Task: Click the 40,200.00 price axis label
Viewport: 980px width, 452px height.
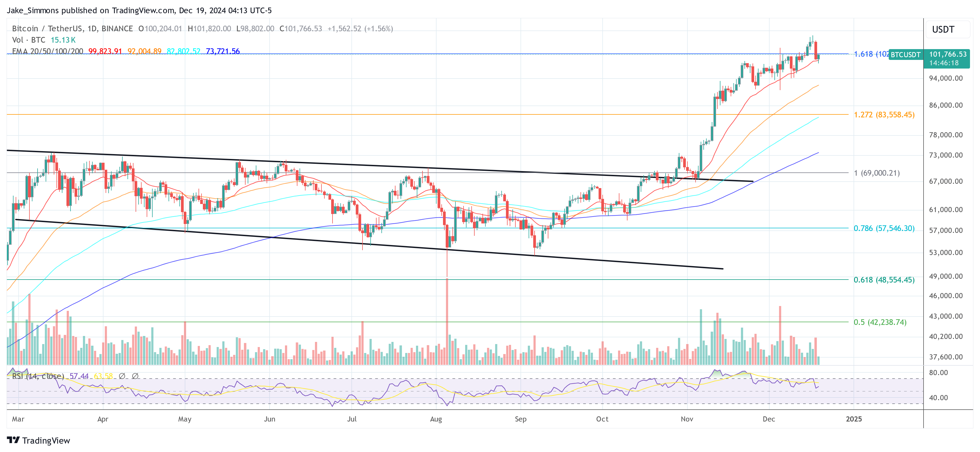Action: [x=946, y=337]
